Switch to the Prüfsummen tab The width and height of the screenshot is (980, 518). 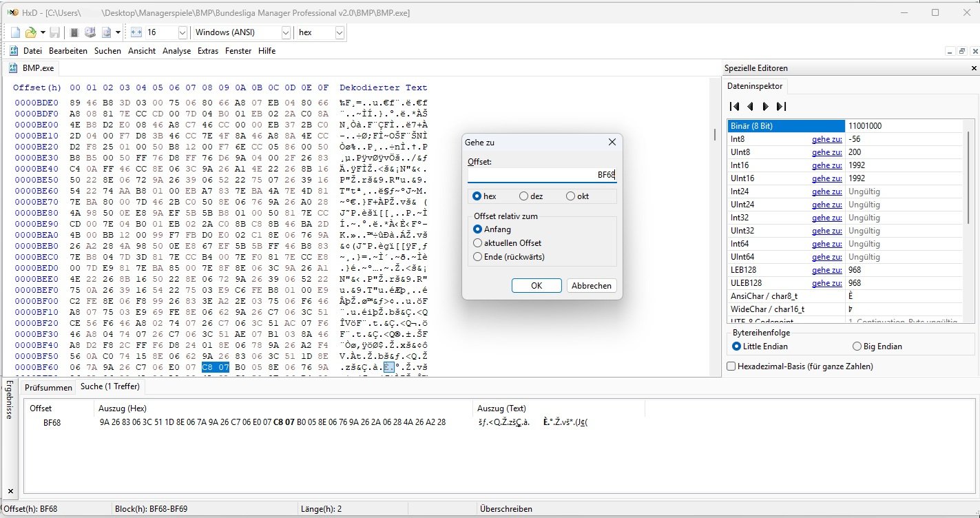click(48, 387)
